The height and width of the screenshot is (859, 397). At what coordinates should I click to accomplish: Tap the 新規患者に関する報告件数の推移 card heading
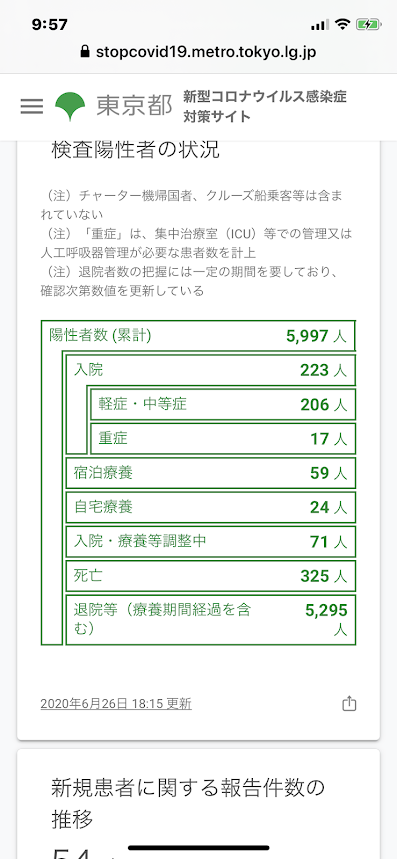coord(188,804)
